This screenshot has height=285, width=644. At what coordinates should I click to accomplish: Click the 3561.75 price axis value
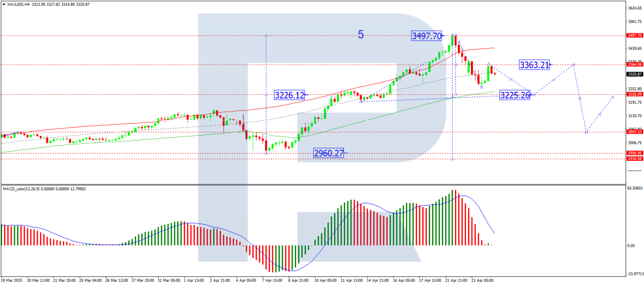634,22
